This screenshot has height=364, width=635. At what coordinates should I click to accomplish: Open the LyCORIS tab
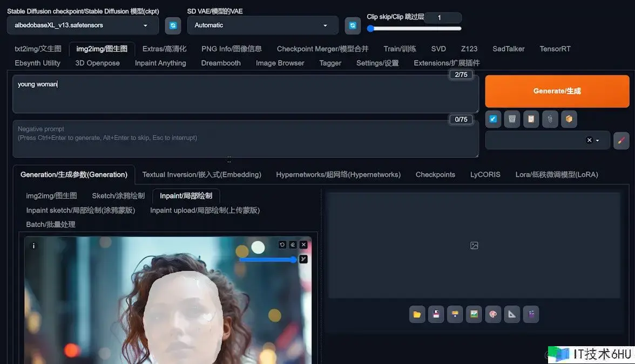coord(485,175)
